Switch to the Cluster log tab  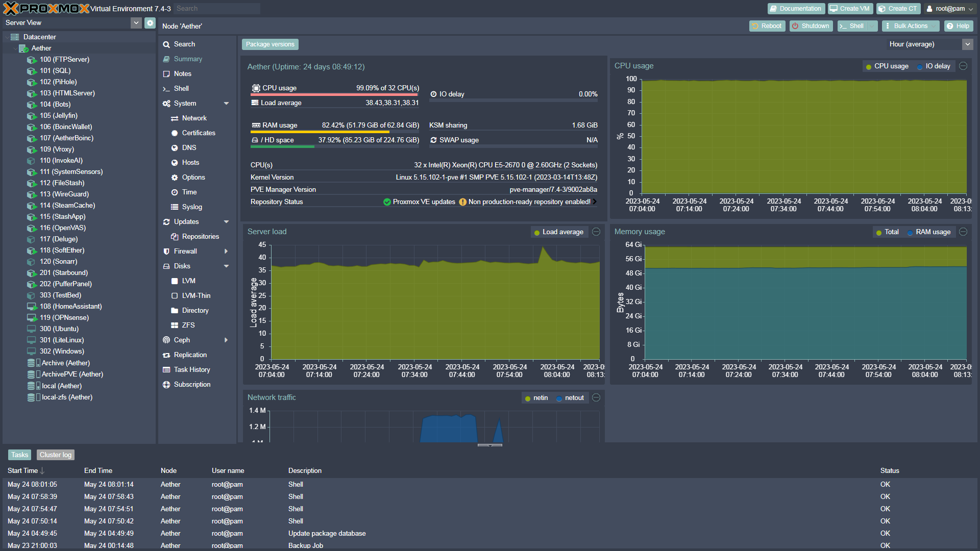pyautogui.click(x=56, y=455)
